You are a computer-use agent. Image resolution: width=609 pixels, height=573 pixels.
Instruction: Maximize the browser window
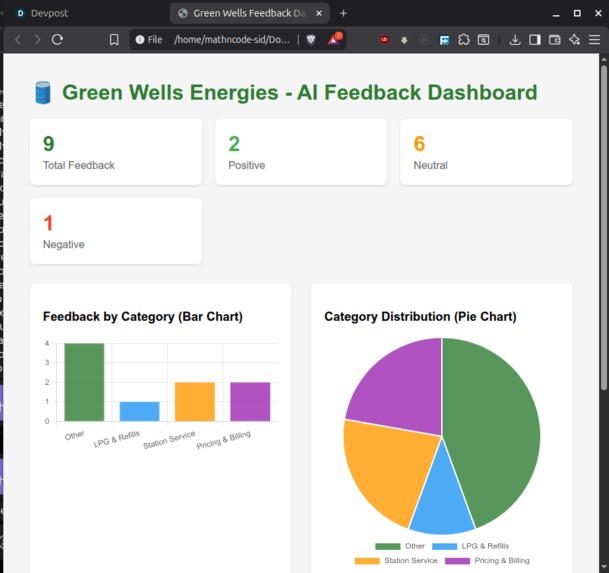point(577,13)
